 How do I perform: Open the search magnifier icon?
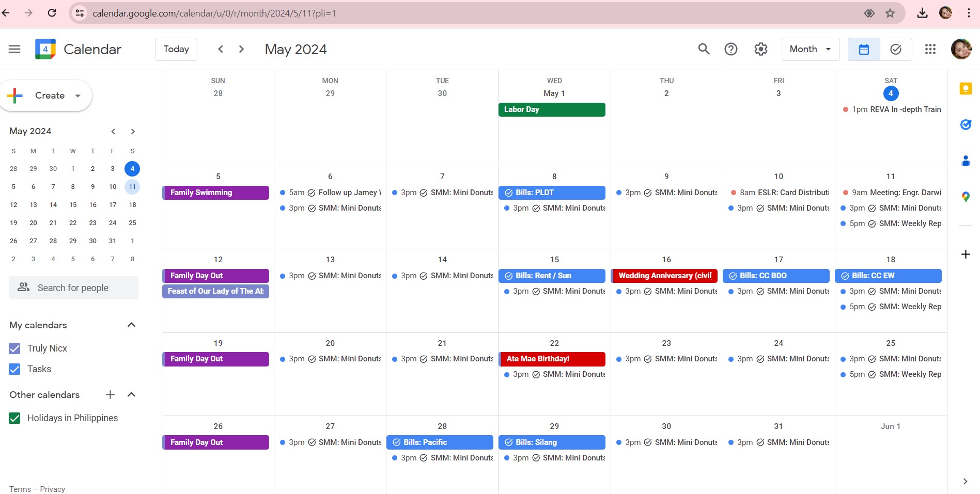tap(704, 49)
